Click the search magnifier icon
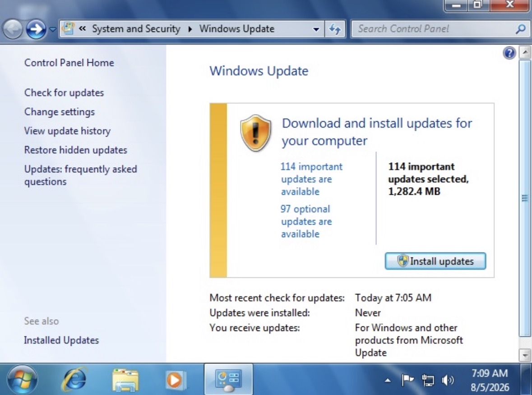 point(520,29)
